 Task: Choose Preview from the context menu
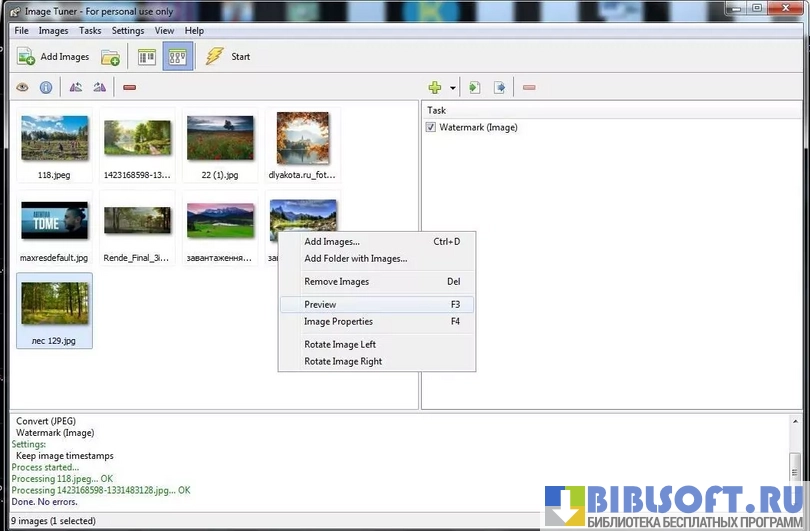[x=320, y=305]
